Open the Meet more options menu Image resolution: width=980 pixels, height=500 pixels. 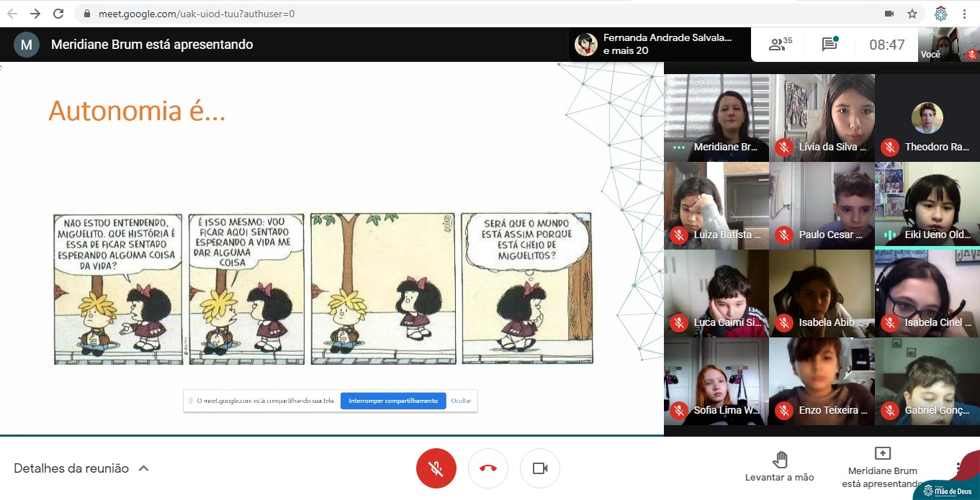[x=958, y=468]
